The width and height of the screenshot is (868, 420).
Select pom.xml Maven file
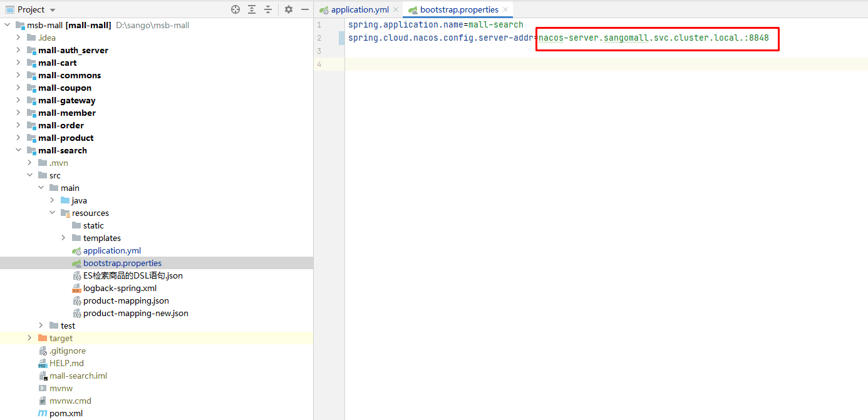click(x=66, y=413)
